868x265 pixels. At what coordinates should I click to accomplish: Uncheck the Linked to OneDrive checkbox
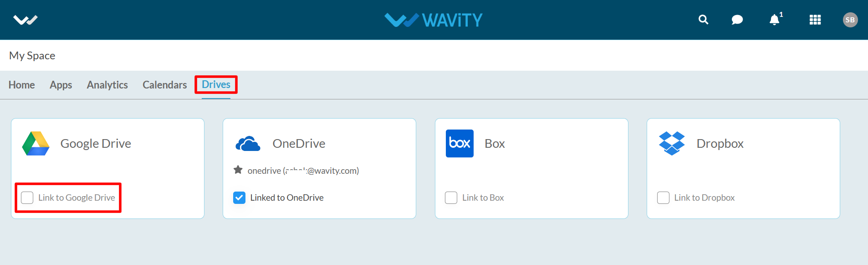[239, 197]
